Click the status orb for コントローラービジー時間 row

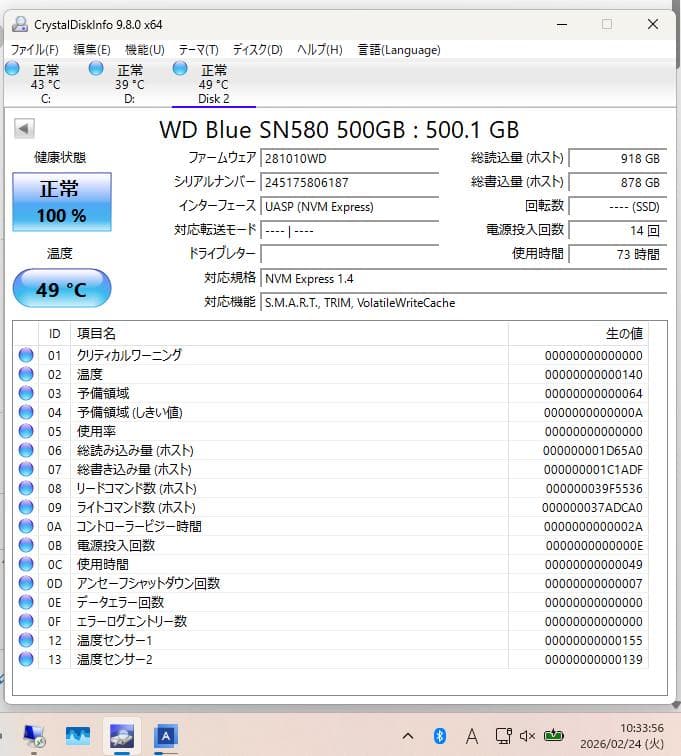(26, 526)
